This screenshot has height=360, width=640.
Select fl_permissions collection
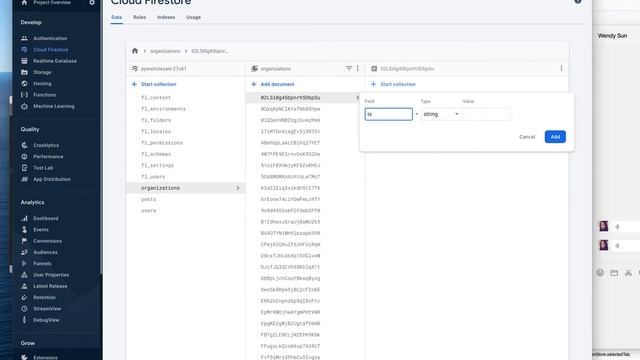click(162, 143)
